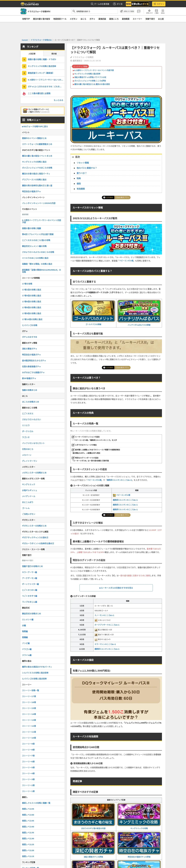186x868 pixels.
Task: Click the 目次 list icon
Action: pos(73,157)
